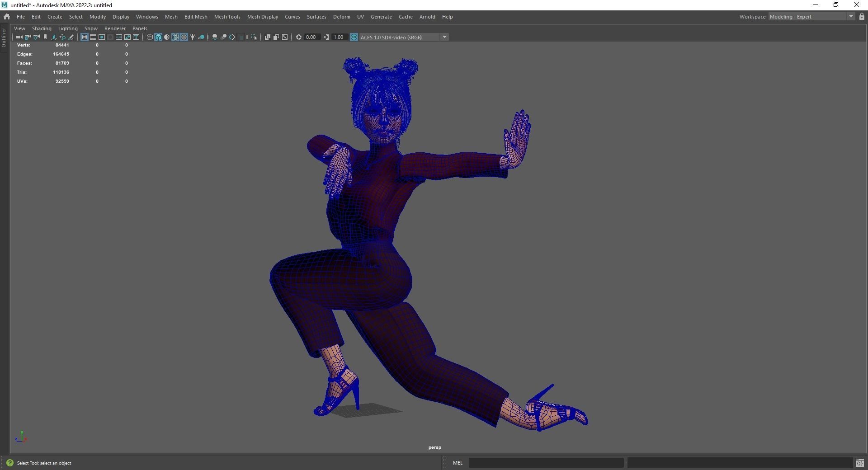
Task: Expand the ACES view transform dropdown
Action: pos(445,37)
